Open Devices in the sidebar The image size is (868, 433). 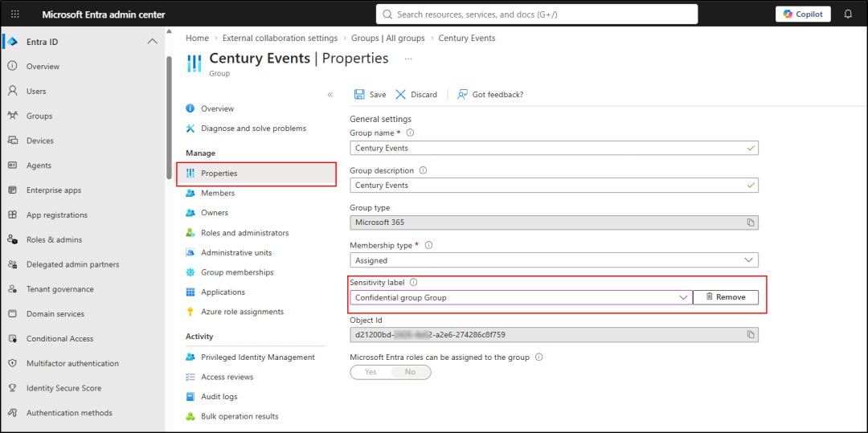click(40, 141)
